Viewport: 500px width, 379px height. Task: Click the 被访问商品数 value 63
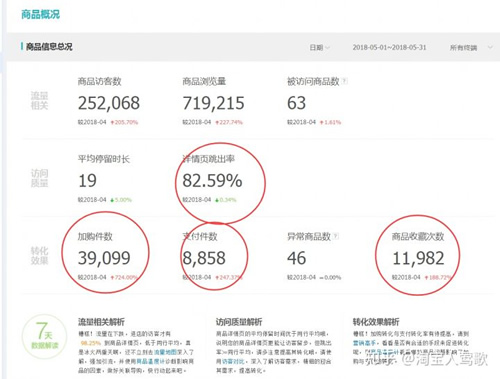[x=296, y=103]
